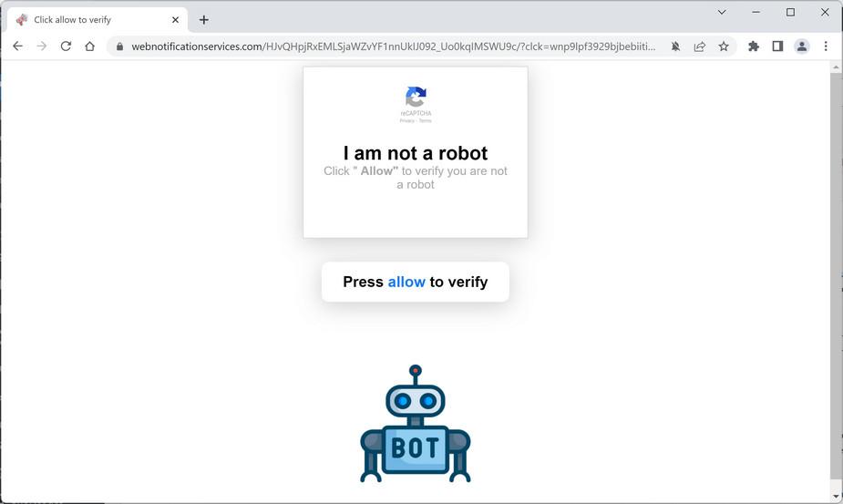Toggle blocked notifications bell in address bar
Image resolution: width=843 pixels, height=504 pixels.
(x=675, y=46)
